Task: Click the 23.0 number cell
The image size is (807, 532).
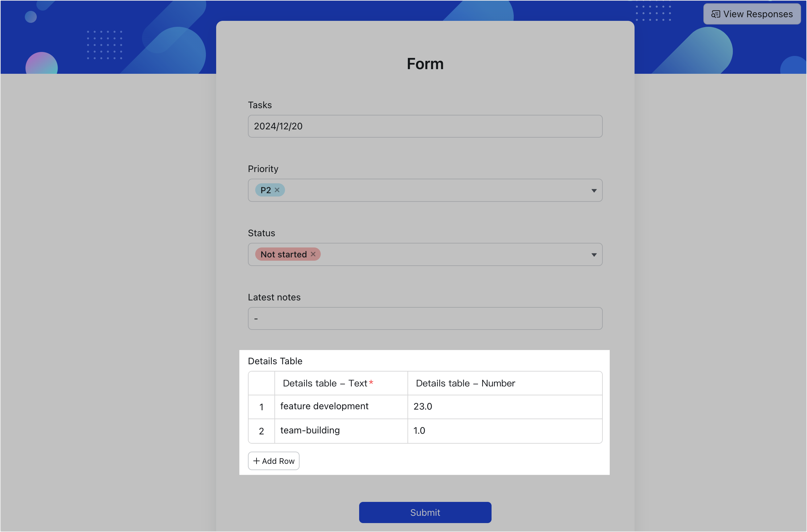Action: click(505, 407)
